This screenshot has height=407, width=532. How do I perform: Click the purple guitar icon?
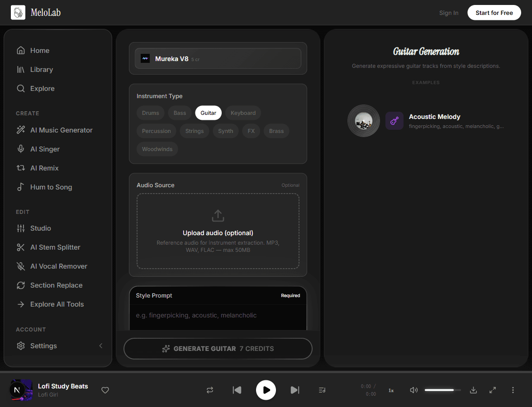point(394,121)
